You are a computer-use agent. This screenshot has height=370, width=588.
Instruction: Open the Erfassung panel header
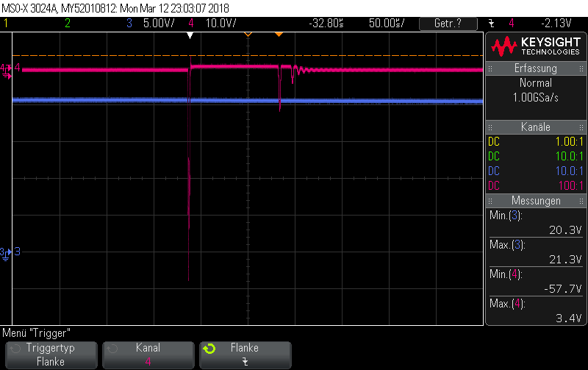click(536, 68)
